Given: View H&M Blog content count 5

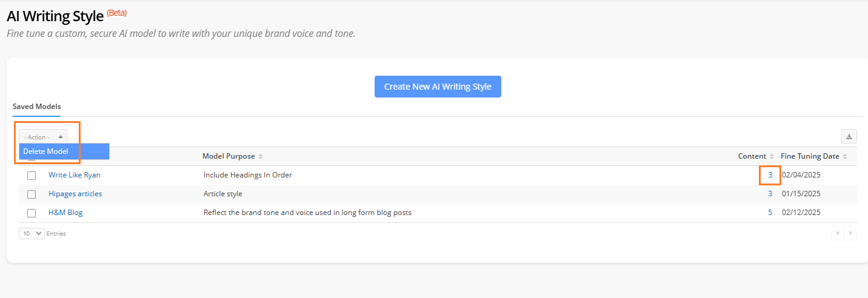Looking at the screenshot, I should click(770, 213).
